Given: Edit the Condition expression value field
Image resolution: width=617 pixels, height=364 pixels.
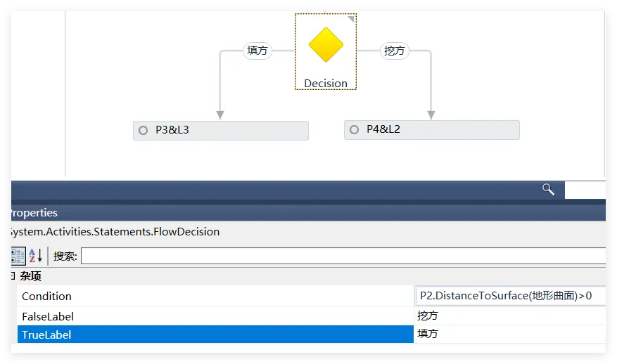Looking at the screenshot, I should [x=507, y=297].
